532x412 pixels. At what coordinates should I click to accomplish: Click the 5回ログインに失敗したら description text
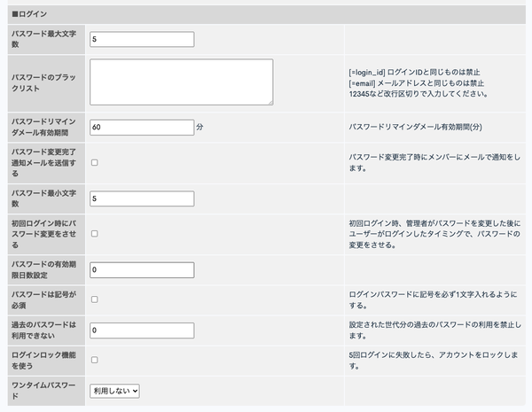point(434,361)
